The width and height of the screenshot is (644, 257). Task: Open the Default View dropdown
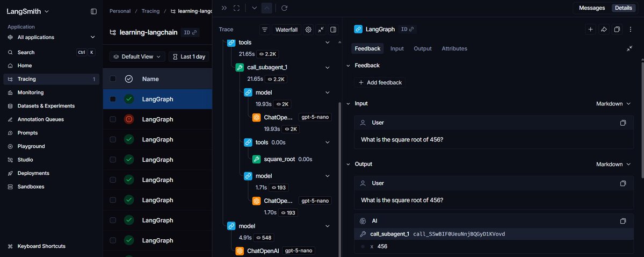point(138,57)
